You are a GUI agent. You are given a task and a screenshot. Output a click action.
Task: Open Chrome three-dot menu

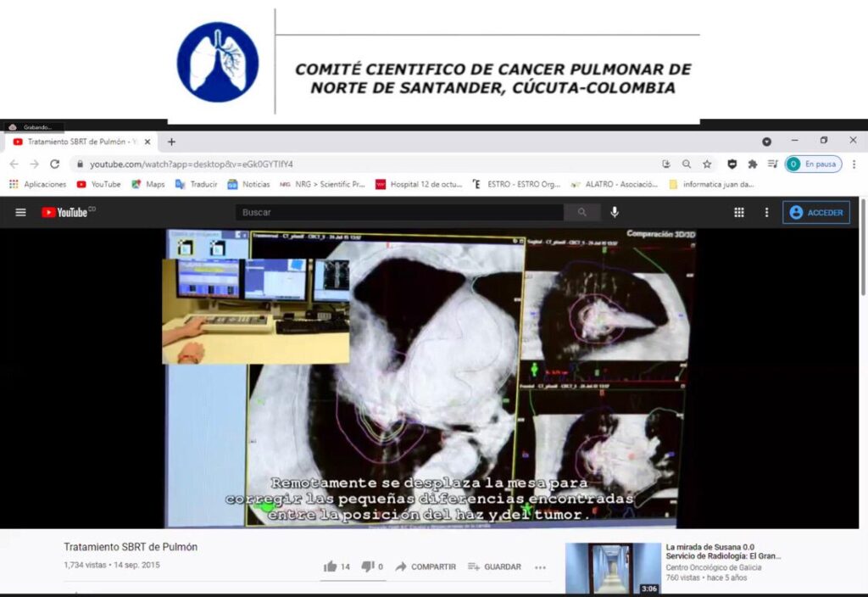pyautogui.click(x=854, y=164)
